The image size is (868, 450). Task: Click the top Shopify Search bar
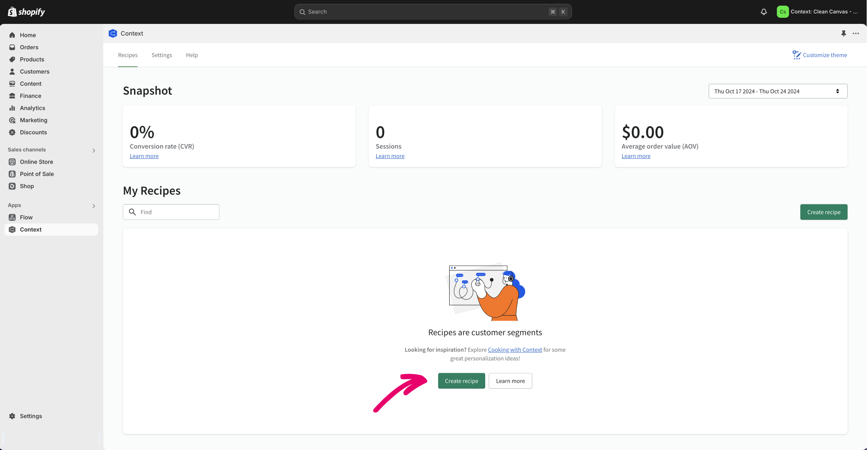(432, 12)
